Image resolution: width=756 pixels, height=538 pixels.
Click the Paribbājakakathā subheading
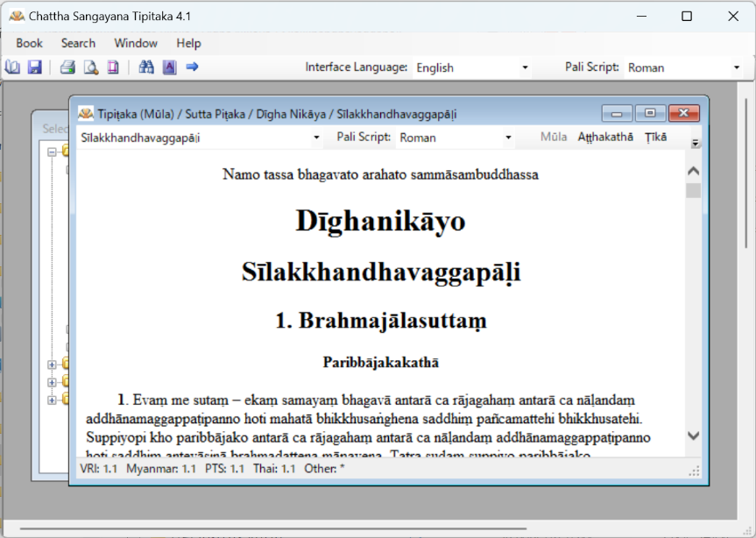(381, 362)
